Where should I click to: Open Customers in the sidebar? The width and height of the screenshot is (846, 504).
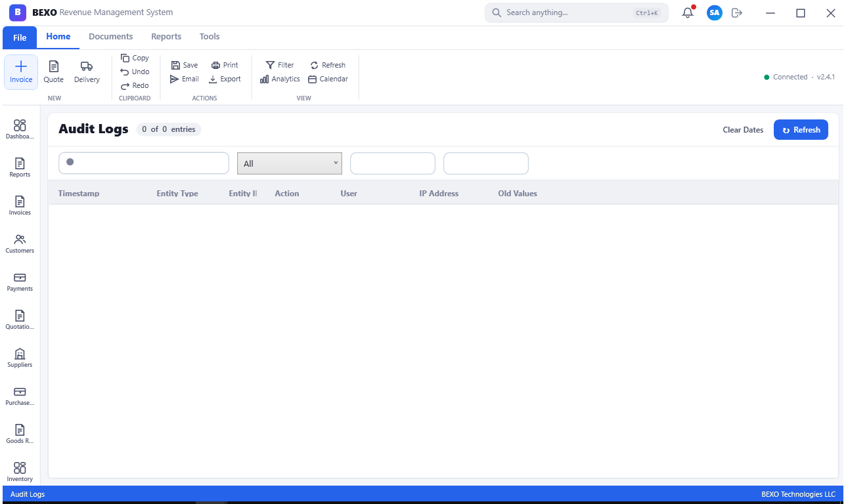[20, 243]
